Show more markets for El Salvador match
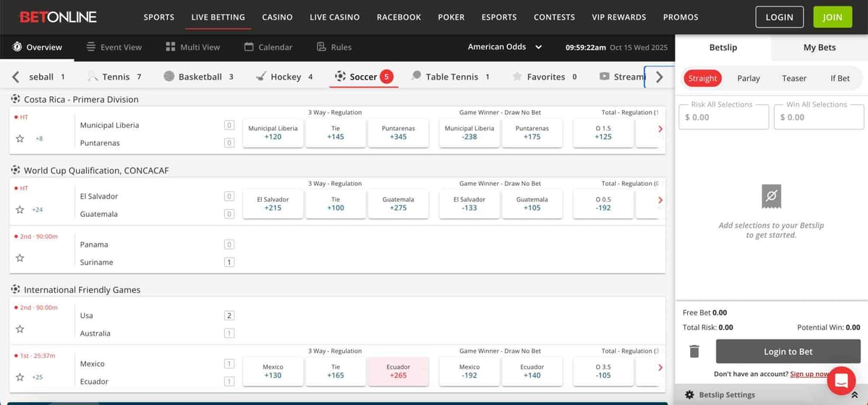This screenshot has height=405, width=868. click(660, 200)
